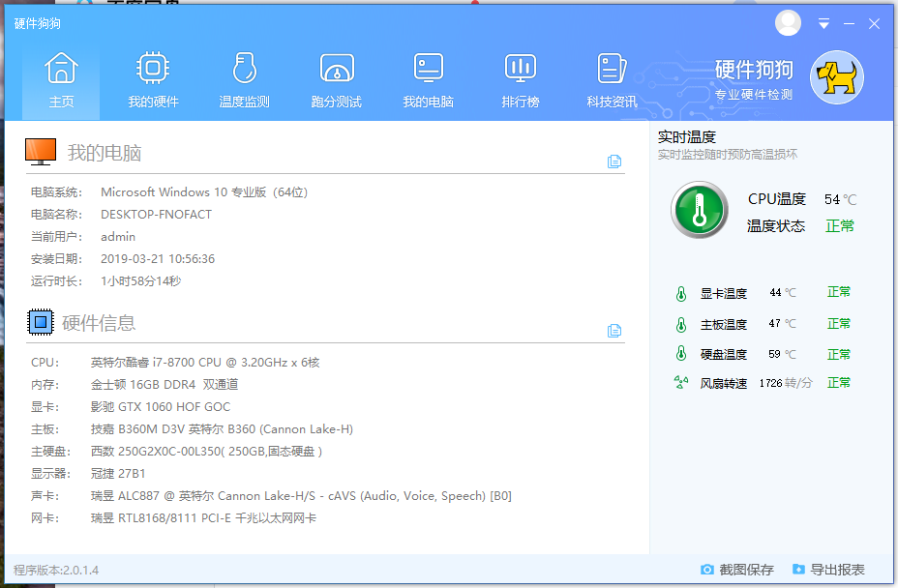Show the 排行榜 ranking tab

point(520,80)
